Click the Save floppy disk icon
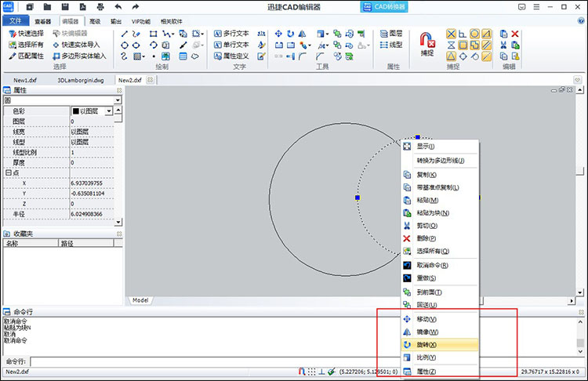 (x=65, y=7)
